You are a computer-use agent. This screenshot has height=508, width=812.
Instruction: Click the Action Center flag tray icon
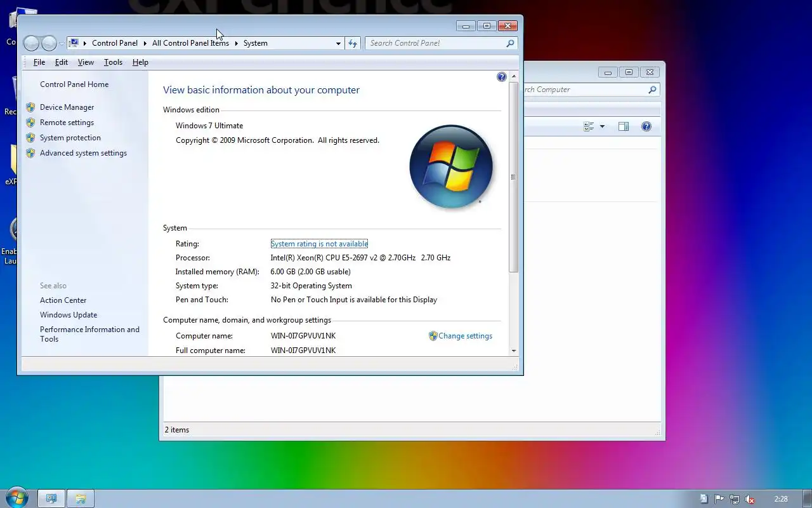click(719, 499)
